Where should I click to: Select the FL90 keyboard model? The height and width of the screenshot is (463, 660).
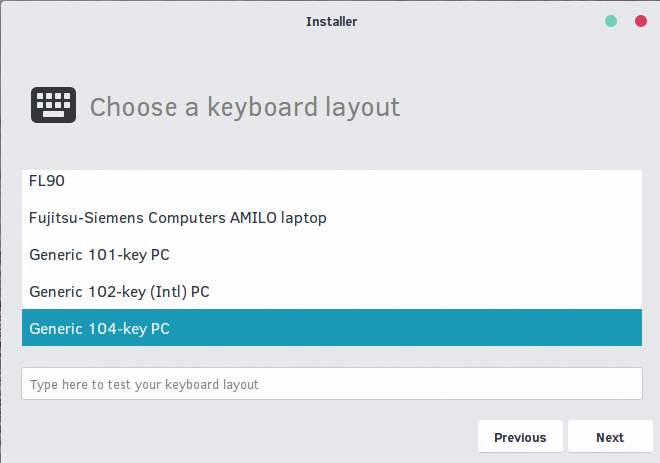[x=332, y=181]
